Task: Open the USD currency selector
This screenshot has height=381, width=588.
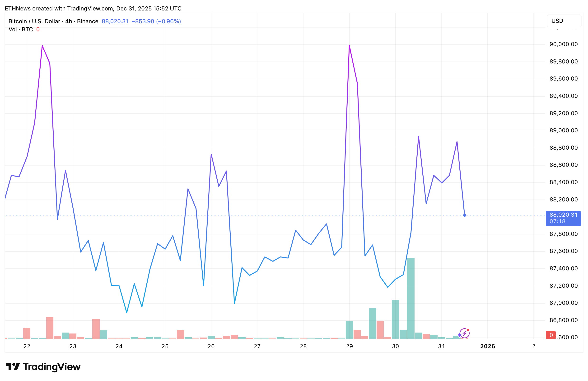Action: [564, 21]
